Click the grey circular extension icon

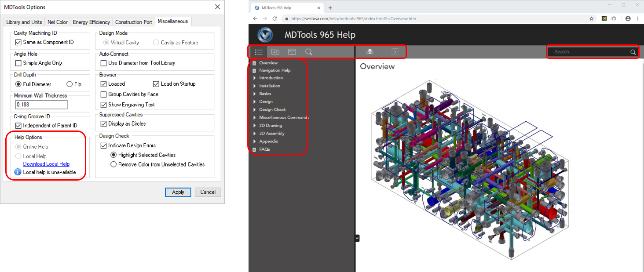[615, 19]
